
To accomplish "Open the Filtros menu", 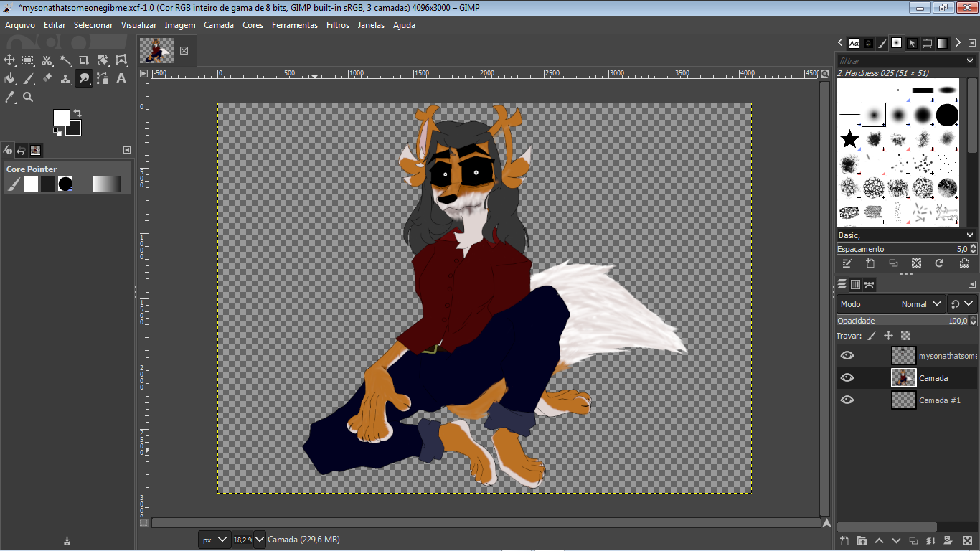I will 338,25.
